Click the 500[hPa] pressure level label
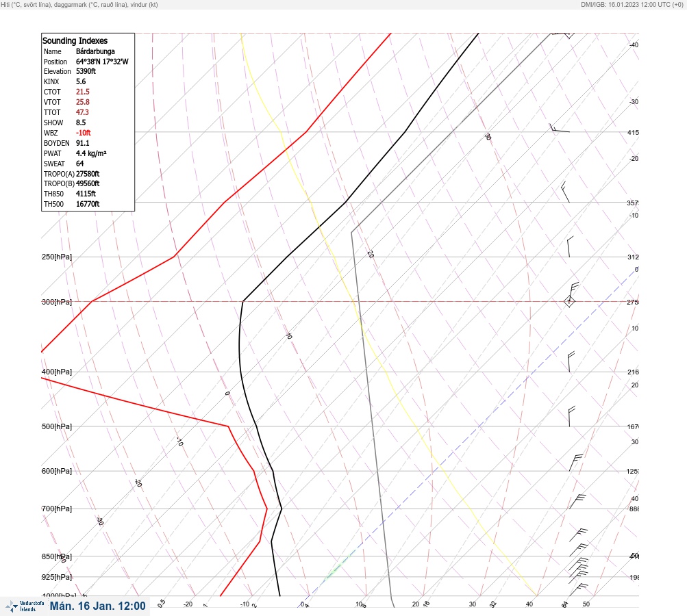The image size is (687, 616). click(x=57, y=426)
